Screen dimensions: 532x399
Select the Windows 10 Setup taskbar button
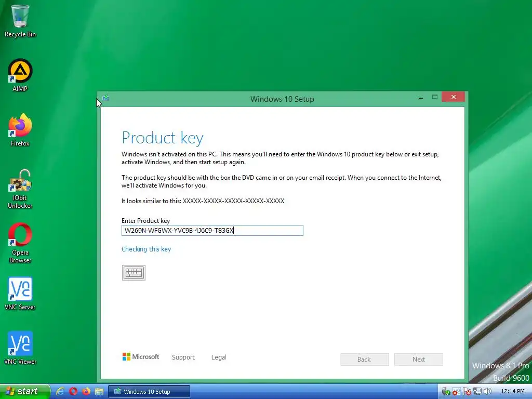point(149,392)
